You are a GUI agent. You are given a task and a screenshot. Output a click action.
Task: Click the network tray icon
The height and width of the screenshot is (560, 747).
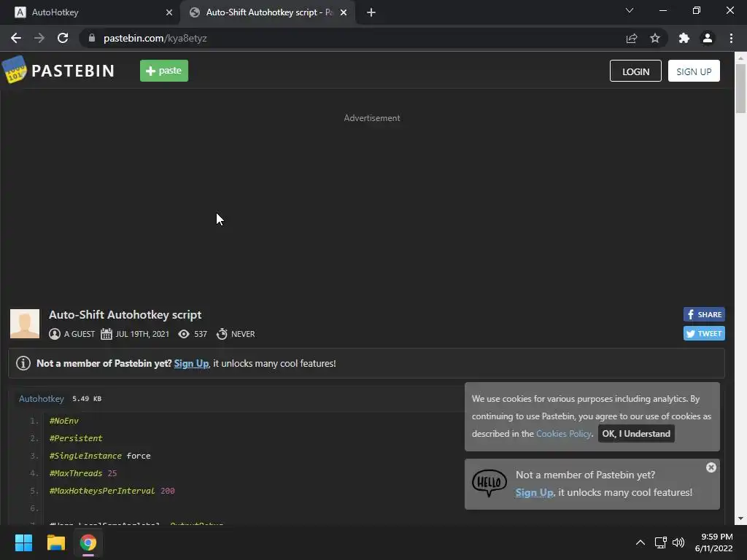coord(660,542)
